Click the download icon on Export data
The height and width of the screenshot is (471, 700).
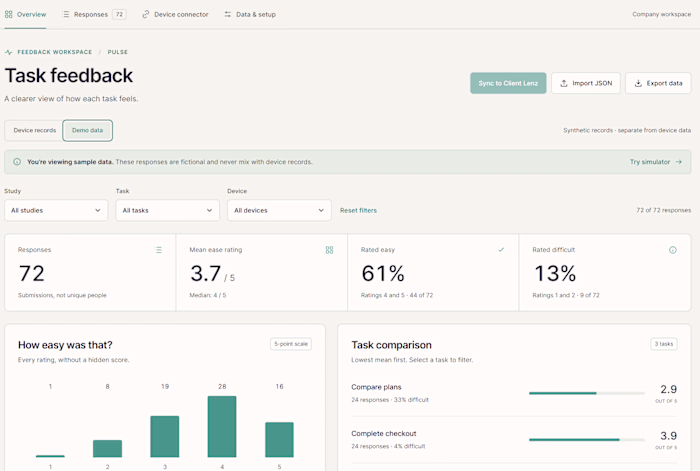click(x=638, y=83)
